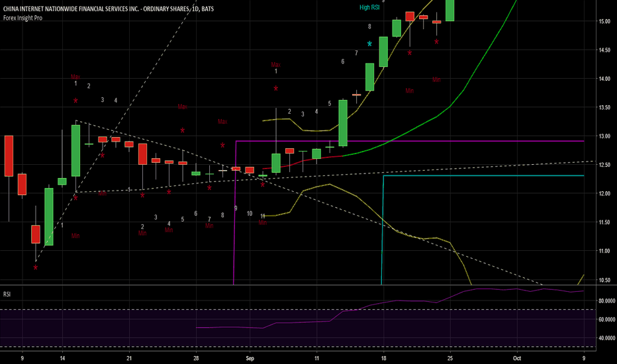
Task: Click the 12.50 price axis label
Action: coord(604,165)
